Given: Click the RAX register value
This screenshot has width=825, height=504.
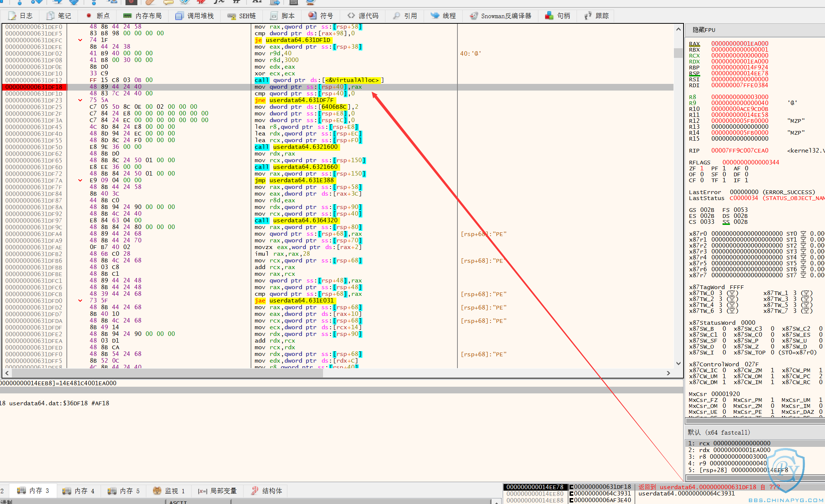Looking at the screenshot, I should pyautogui.click(x=740, y=43).
